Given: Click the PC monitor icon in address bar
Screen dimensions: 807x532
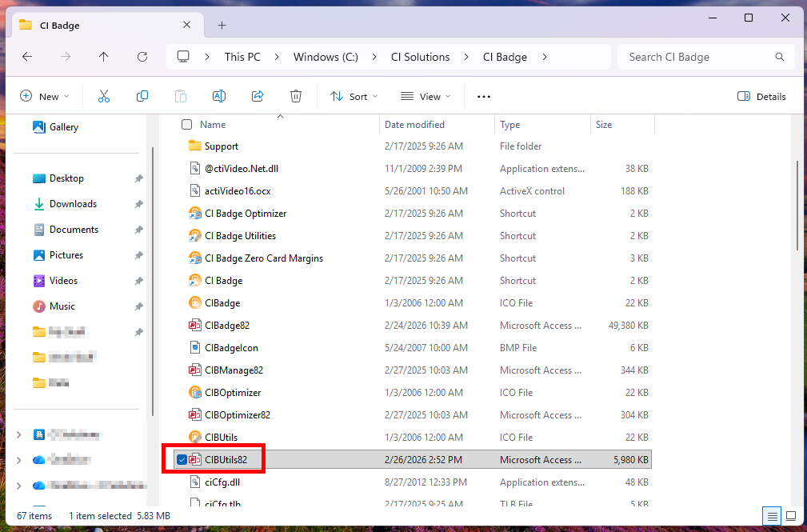Looking at the screenshot, I should pos(183,57).
